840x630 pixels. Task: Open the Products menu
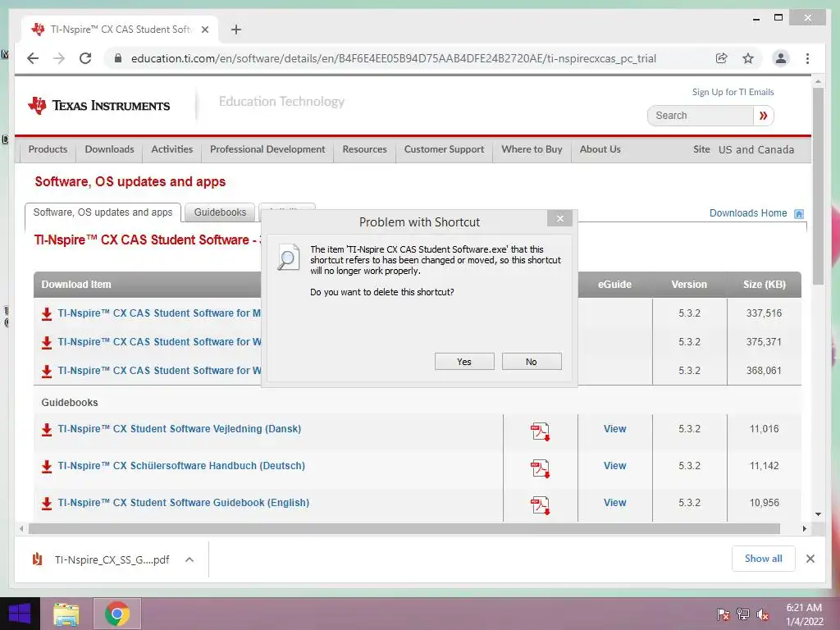(48, 149)
